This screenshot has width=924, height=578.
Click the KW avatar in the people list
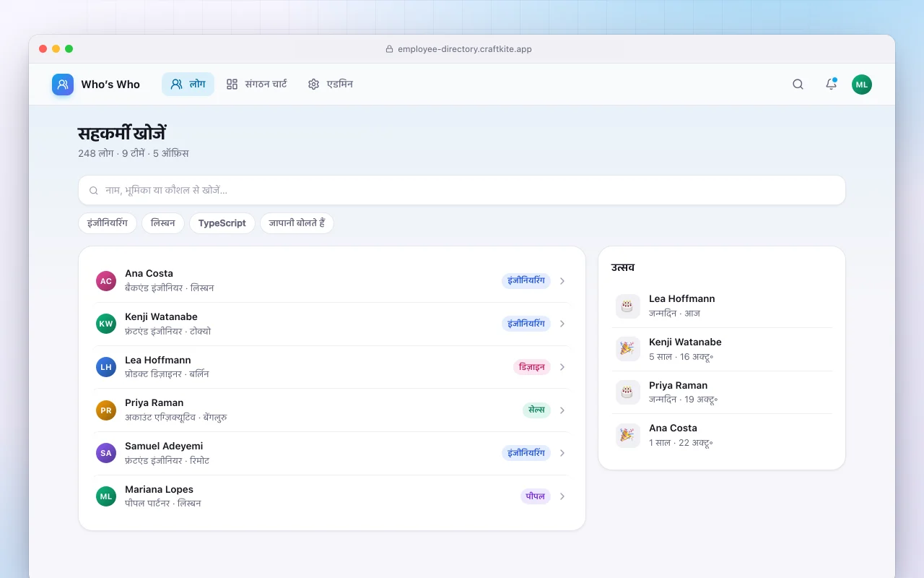(x=106, y=324)
